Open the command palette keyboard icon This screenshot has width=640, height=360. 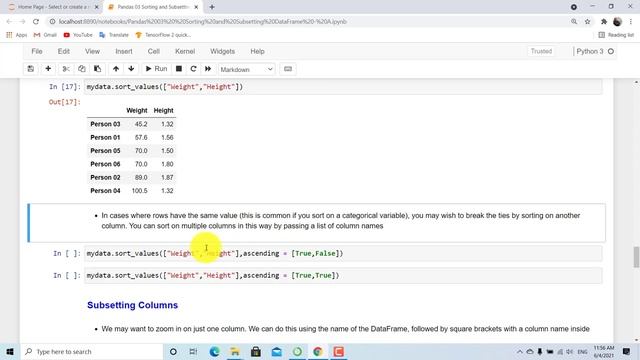click(288, 69)
